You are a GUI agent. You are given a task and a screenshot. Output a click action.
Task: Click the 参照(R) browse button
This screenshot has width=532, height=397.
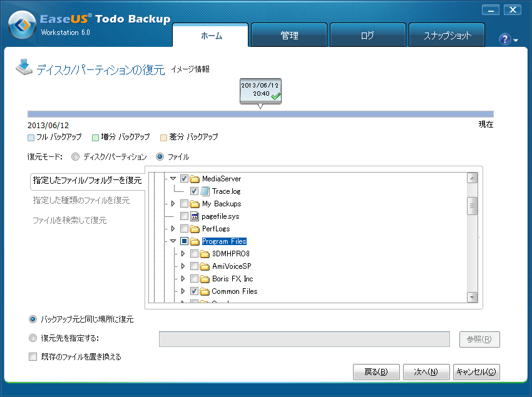pos(479,339)
